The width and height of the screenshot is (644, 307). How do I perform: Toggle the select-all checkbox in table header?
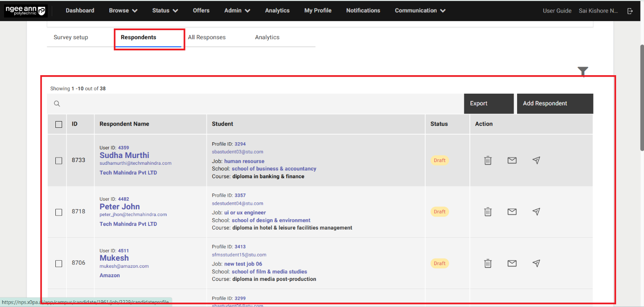tap(59, 124)
